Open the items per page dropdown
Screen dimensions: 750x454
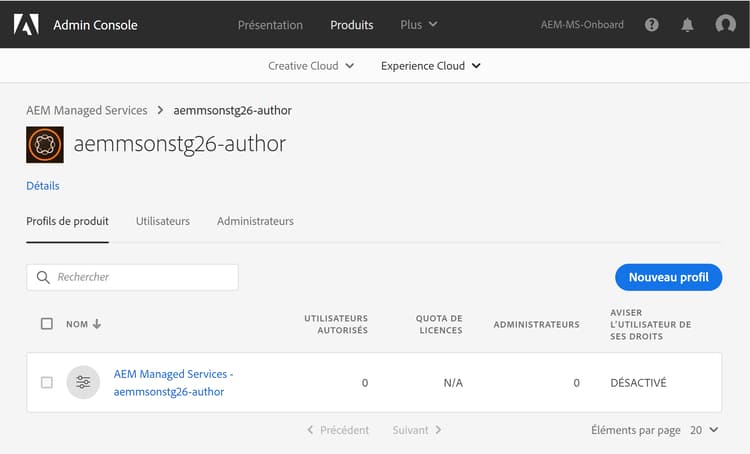704,430
